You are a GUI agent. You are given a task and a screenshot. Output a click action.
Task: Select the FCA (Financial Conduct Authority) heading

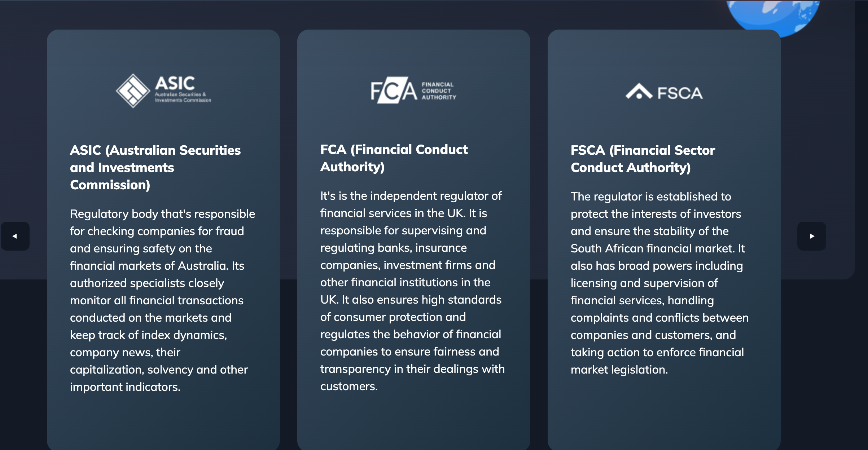394,158
